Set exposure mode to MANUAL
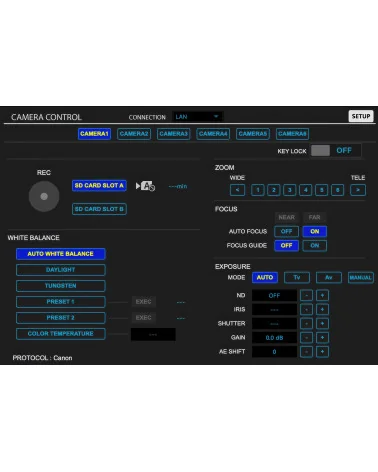Image resolution: width=378 pixels, height=472 pixels. [361, 277]
